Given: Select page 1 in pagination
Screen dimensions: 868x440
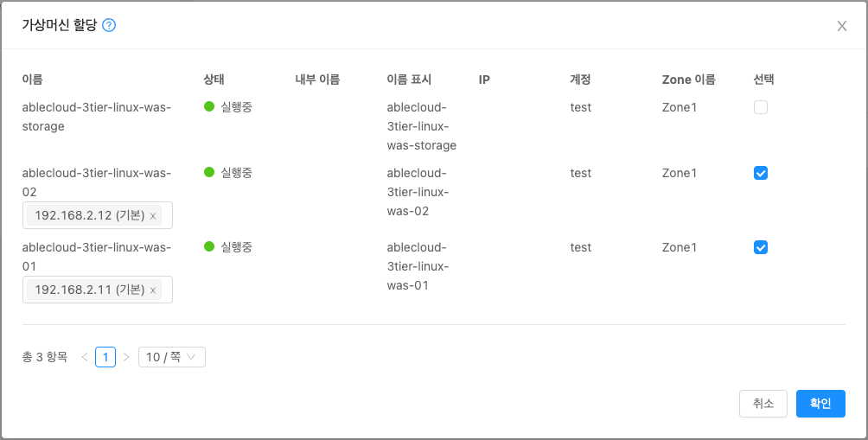Looking at the screenshot, I should (x=105, y=357).
